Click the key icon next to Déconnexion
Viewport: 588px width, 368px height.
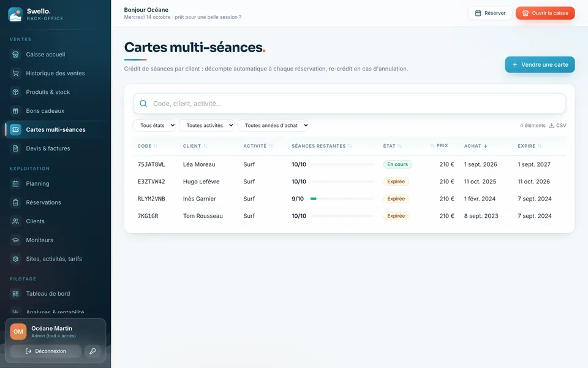[x=92, y=351]
